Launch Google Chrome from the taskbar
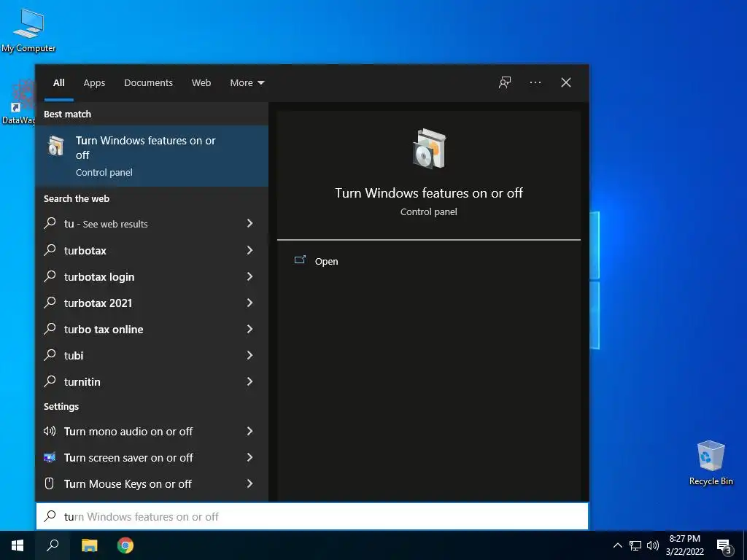Viewport: 747px width, 560px height. [x=125, y=545]
